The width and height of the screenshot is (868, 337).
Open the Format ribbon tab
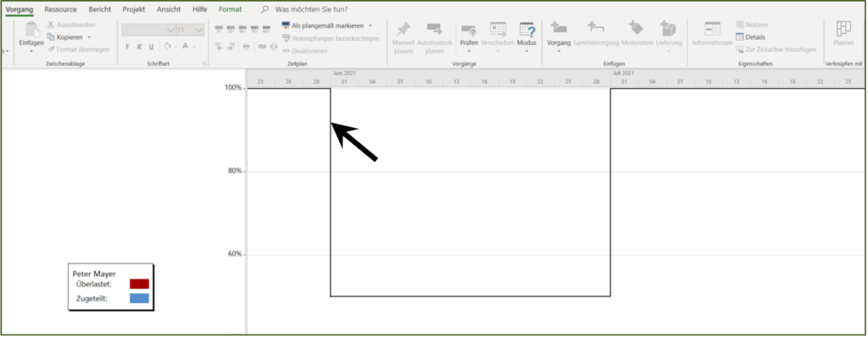click(230, 9)
